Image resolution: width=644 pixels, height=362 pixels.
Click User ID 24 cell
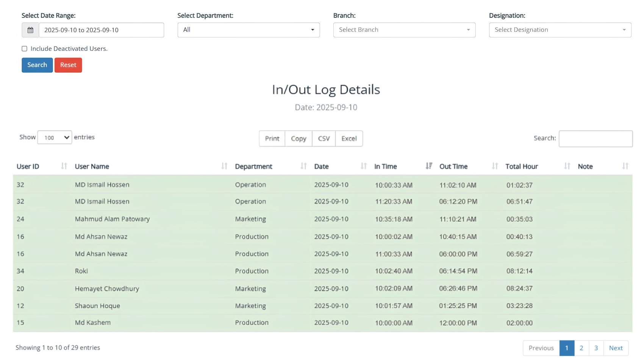20,219
